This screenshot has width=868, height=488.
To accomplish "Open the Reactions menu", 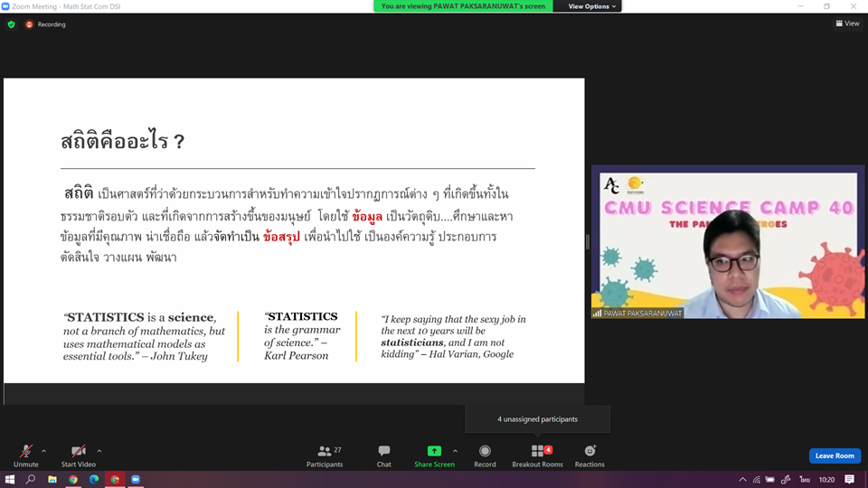I will [x=590, y=455].
